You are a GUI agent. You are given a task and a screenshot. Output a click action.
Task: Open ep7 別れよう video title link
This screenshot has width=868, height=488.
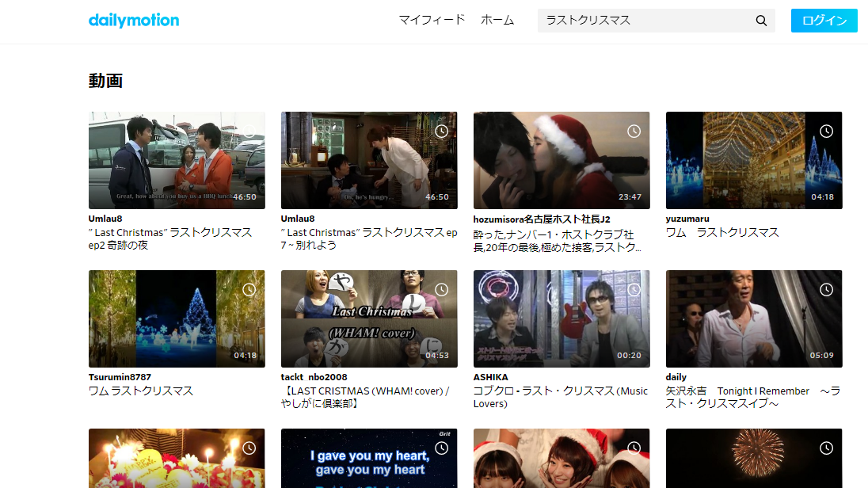coord(369,238)
